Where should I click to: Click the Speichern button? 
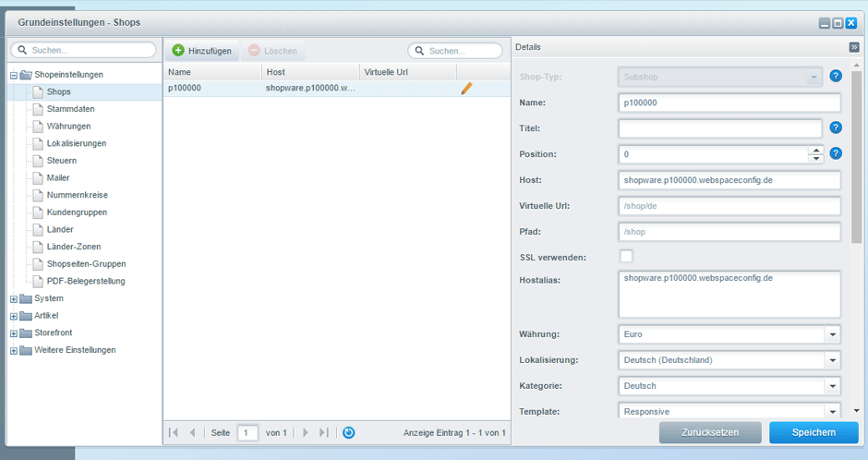[x=814, y=432]
